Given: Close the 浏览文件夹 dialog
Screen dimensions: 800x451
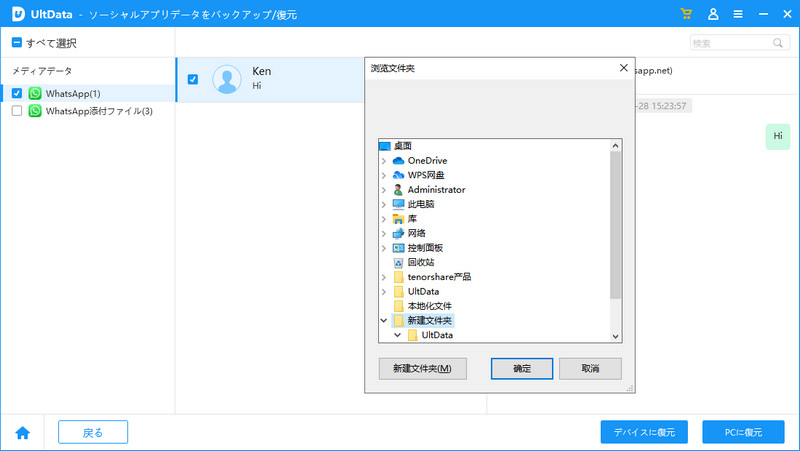Looking at the screenshot, I should pyautogui.click(x=623, y=68).
